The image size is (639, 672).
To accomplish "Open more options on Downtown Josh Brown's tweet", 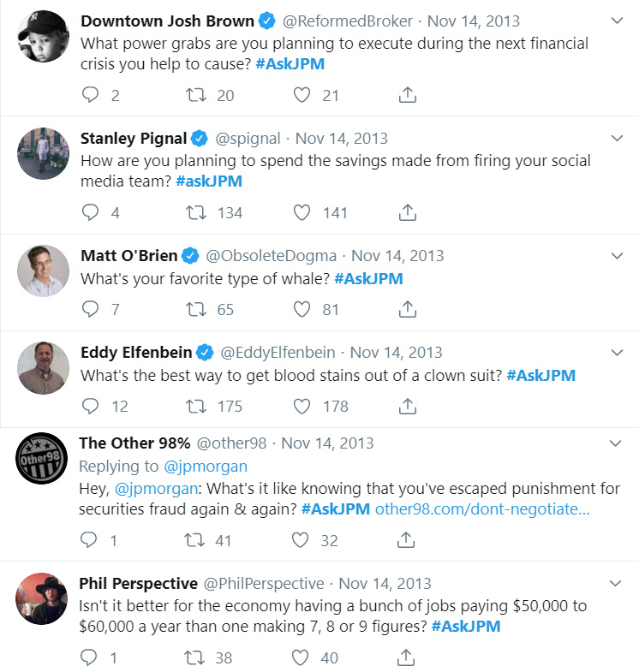I will (616, 21).
